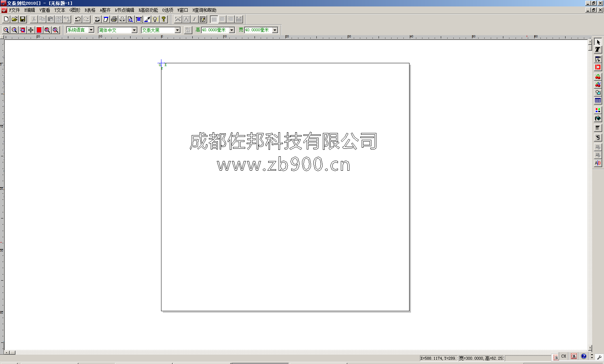Select the fill bucket tool
The width and height of the screenshot is (604, 364).
pos(598,119)
